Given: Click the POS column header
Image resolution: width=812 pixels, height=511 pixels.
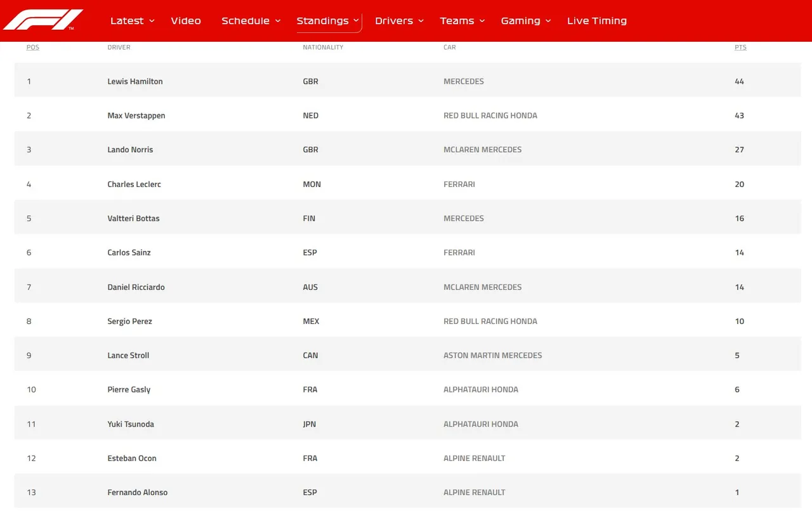Looking at the screenshot, I should (x=32, y=47).
